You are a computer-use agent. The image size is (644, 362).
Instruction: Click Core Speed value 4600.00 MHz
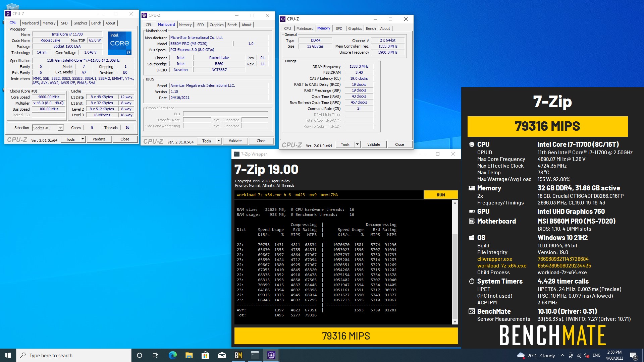[x=49, y=97]
